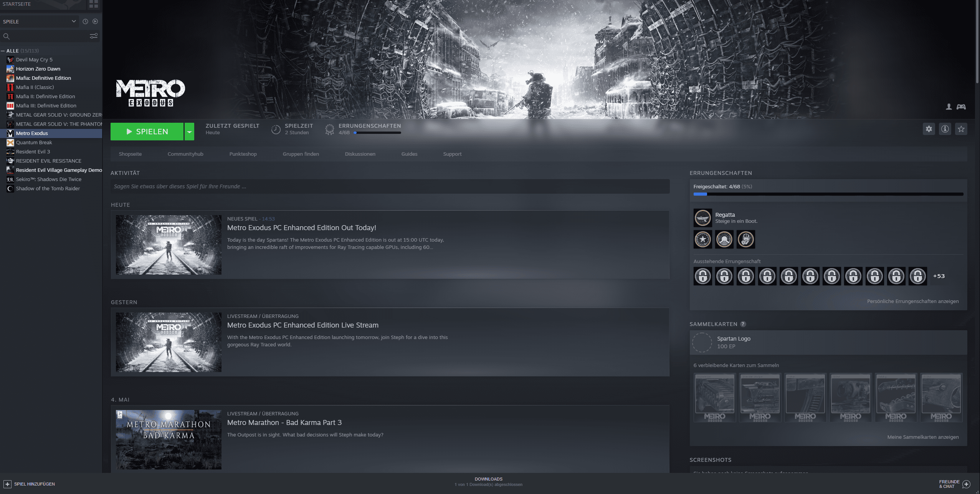Select RESIDENT EVIL RESISTANCE in list
Screen dimensions: 980x494
click(x=51, y=161)
